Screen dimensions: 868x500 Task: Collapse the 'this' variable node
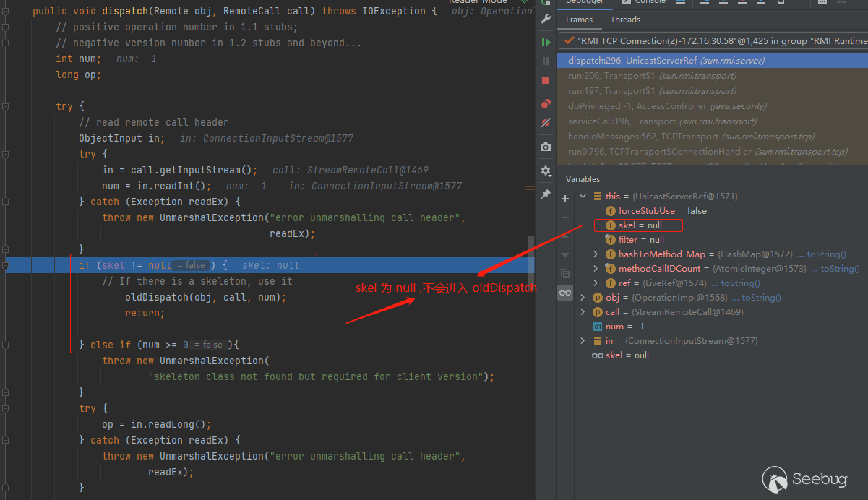pyautogui.click(x=583, y=197)
